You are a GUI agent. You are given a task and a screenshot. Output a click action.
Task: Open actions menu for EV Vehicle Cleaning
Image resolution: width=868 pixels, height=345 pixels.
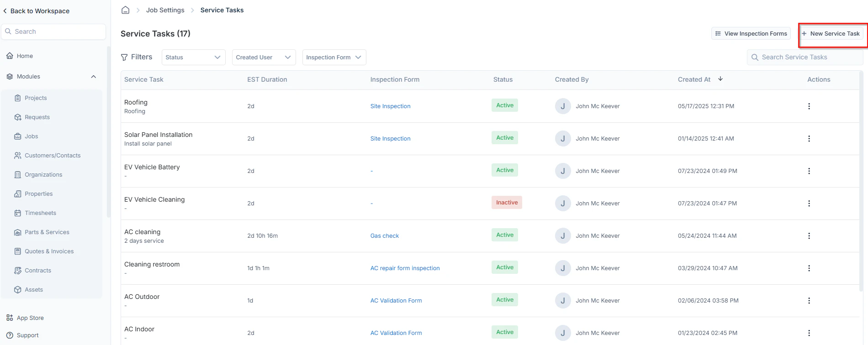[x=809, y=204]
